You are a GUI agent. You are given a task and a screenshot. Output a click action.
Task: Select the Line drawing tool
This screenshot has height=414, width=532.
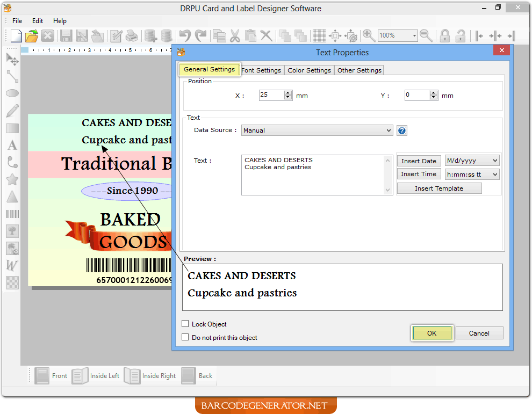[12, 77]
